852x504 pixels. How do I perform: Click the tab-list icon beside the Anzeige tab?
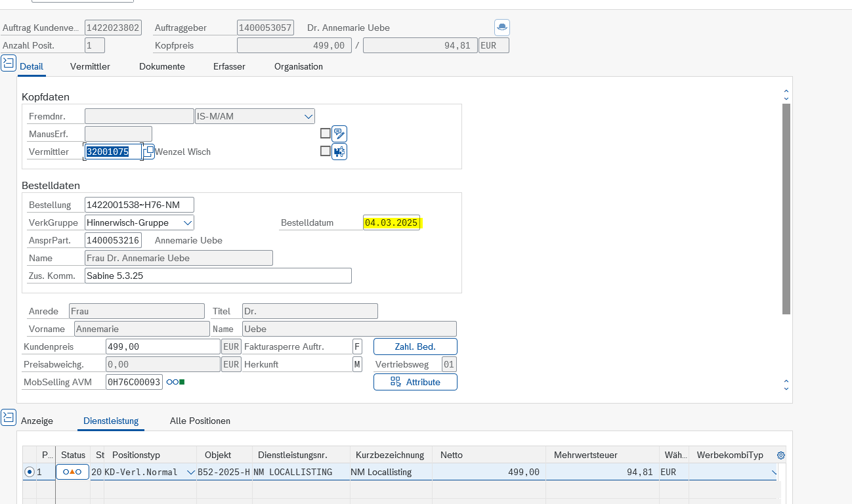[9, 417]
